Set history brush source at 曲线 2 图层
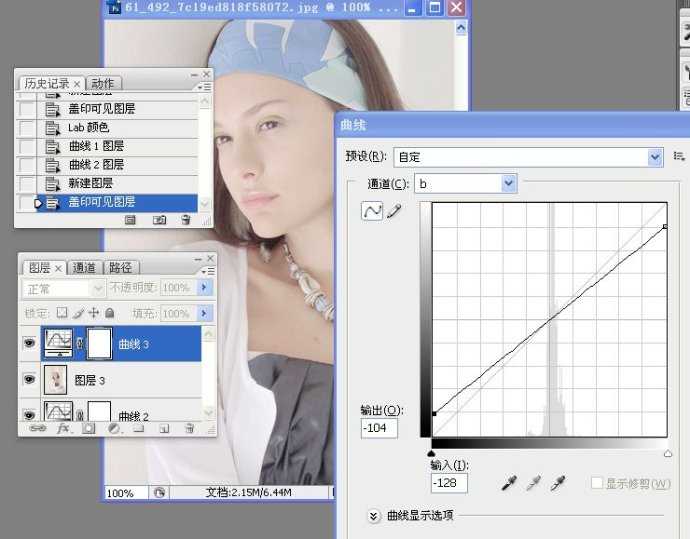The image size is (690, 539). click(27, 165)
